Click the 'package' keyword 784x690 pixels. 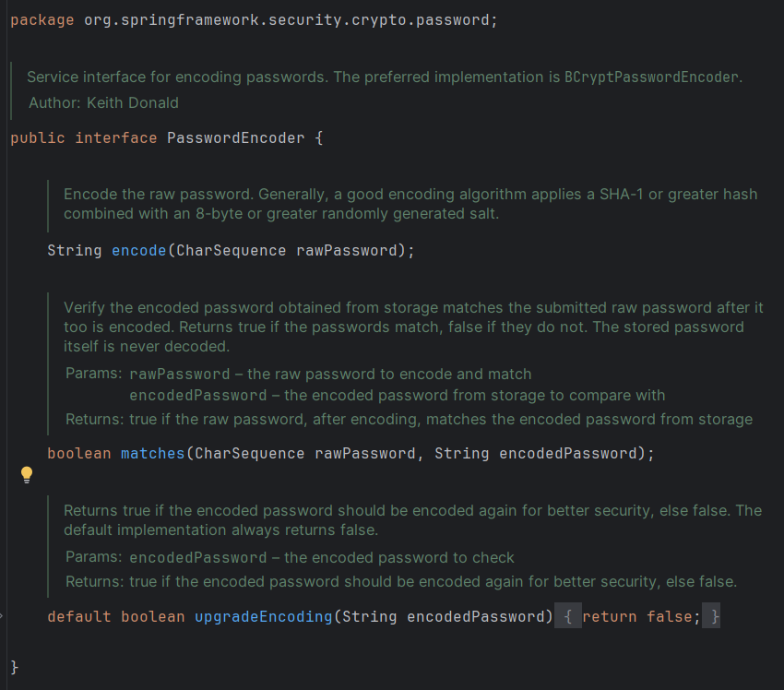[42, 20]
